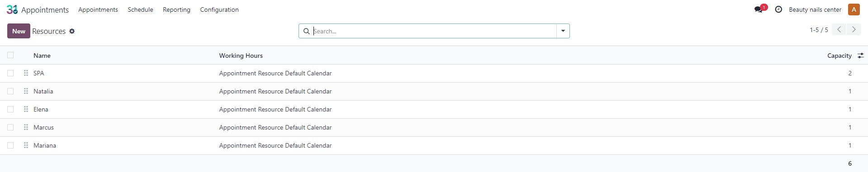This screenshot has width=868, height=172.
Task: Open the activities clock icon
Action: [778, 9]
